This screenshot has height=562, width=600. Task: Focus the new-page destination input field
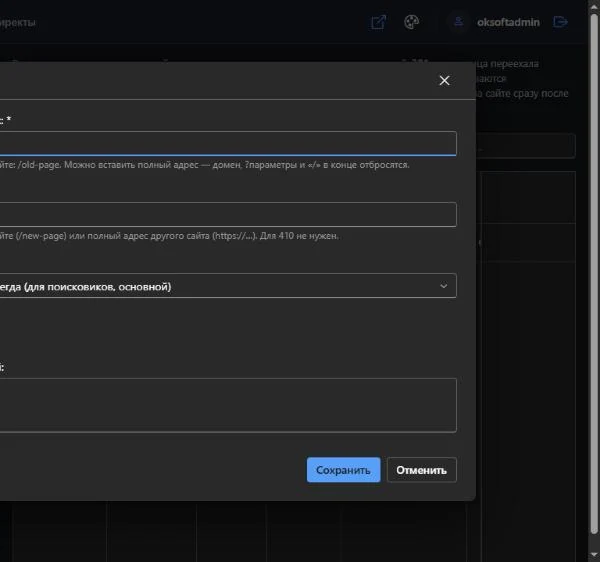point(228,214)
